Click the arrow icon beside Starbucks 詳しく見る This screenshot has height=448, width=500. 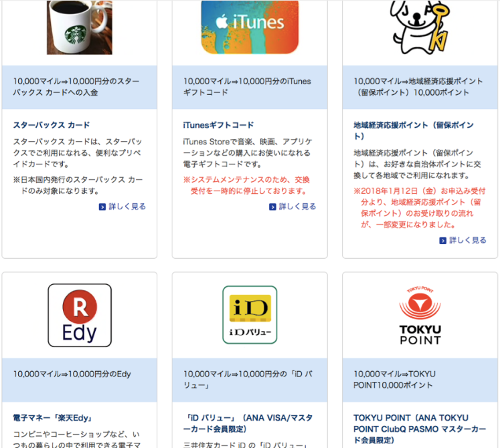pyautogui.click(x=102, y=207)
